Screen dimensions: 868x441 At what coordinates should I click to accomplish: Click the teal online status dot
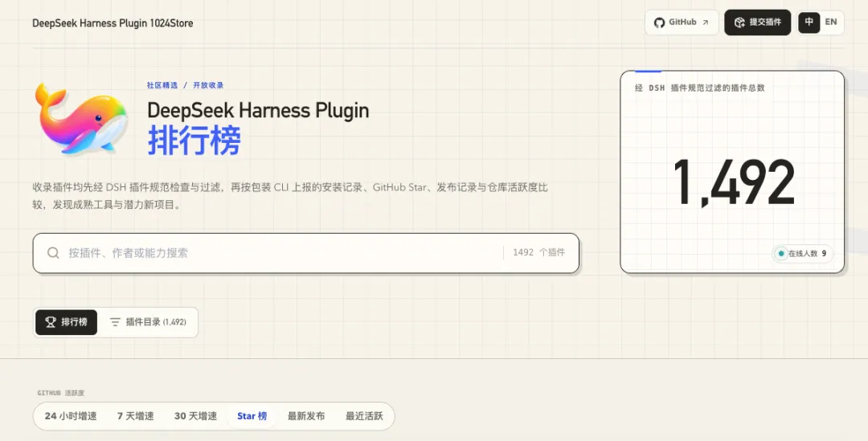[x=780, y=253]
